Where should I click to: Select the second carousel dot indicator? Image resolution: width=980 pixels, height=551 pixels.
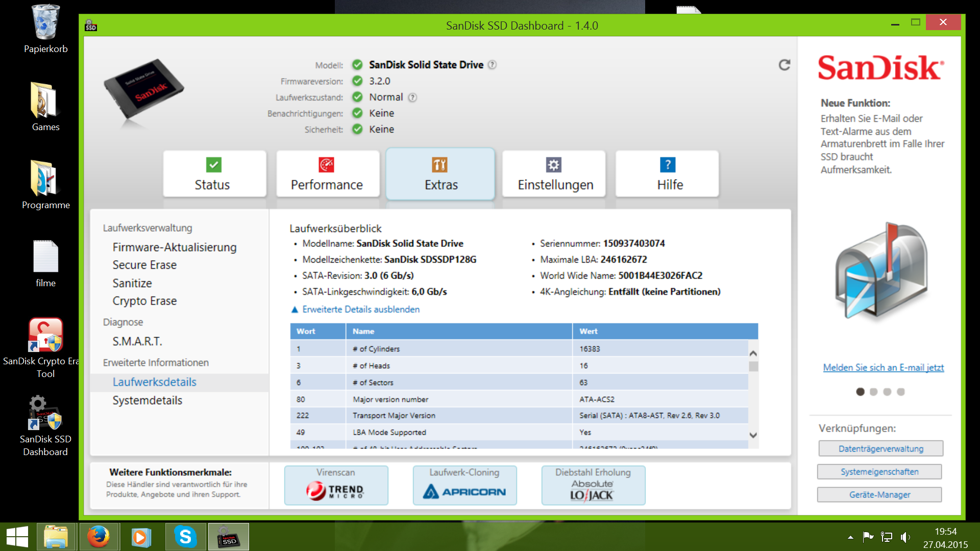(874, 392)
